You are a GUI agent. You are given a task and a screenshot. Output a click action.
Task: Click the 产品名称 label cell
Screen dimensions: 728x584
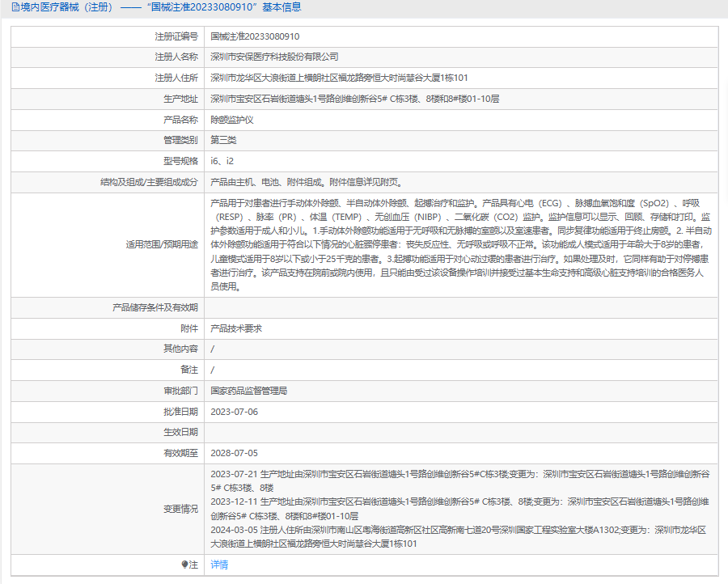108,120
